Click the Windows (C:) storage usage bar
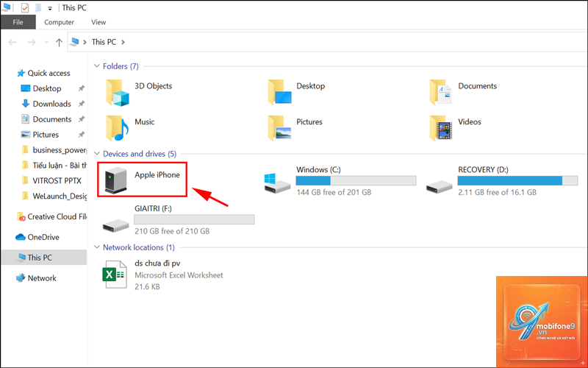This screenshot has width=588, height=368. tap(356, 180)
